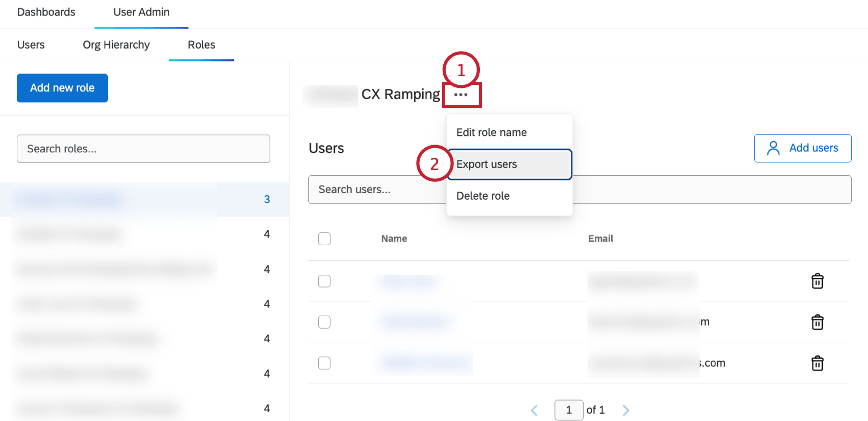
Task: Check the second user row checkbox
Action: tap(324, 322)
